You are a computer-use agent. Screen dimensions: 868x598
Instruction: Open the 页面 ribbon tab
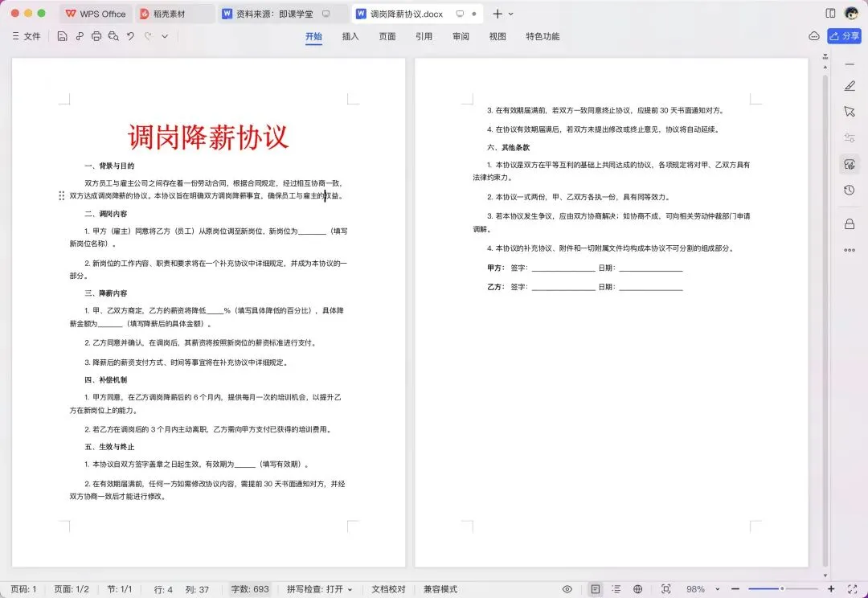[x=387, y=36]
